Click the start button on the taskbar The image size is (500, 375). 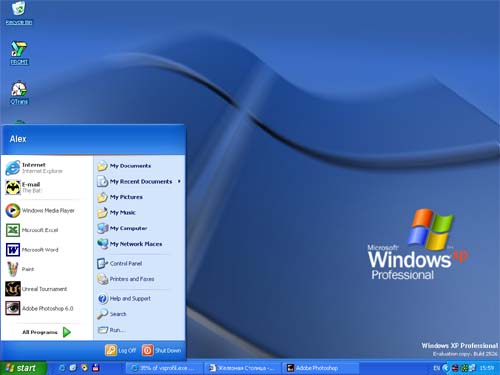23,368
